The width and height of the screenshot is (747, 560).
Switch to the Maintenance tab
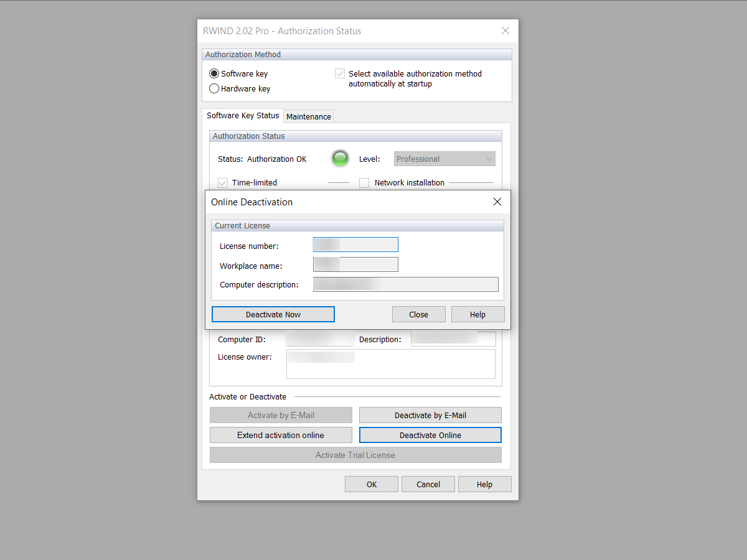click(308, 116)
